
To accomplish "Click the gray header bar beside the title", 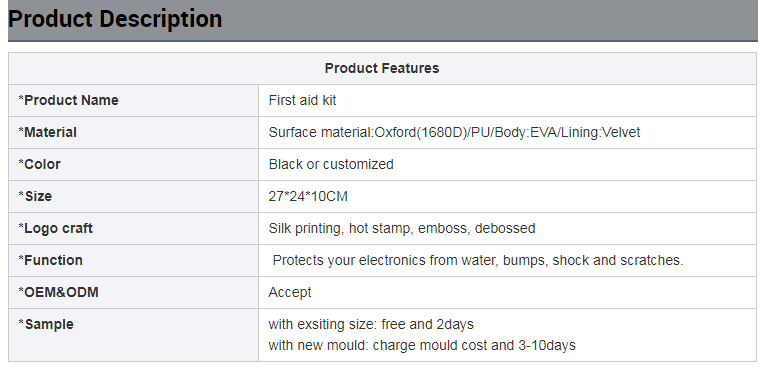I will [x=489, y=20].
